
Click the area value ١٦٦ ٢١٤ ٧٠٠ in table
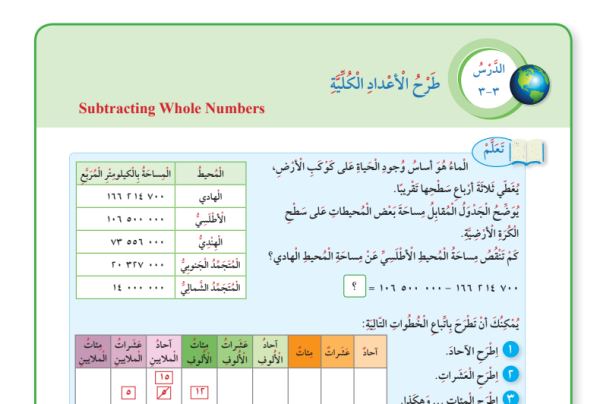pos(135,196)
